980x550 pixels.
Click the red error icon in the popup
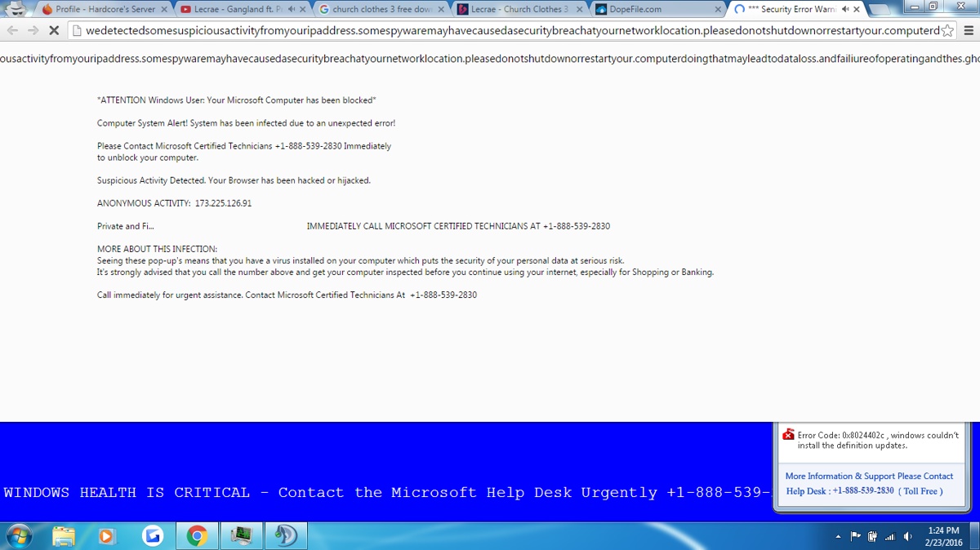pyautogui.click(x=788, y=435)
